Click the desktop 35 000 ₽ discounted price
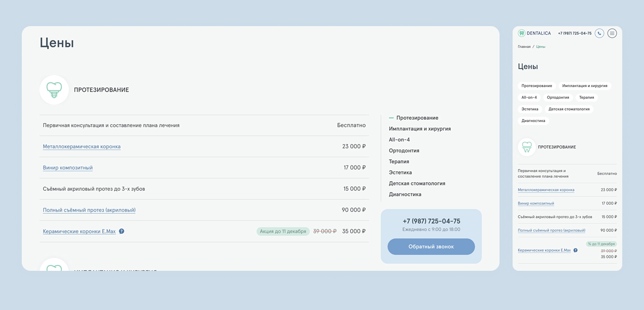 [x=354, y=231]
